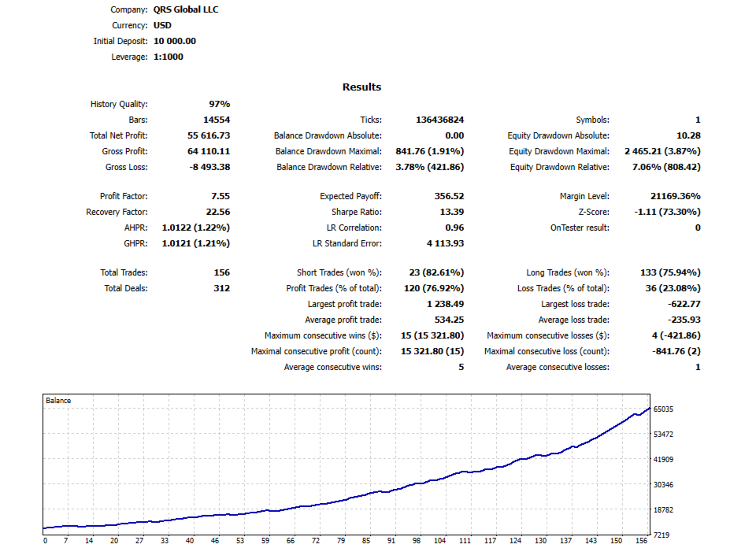
Task: Select the Recovery Factor value 22.56
Action: coord(218,212)
